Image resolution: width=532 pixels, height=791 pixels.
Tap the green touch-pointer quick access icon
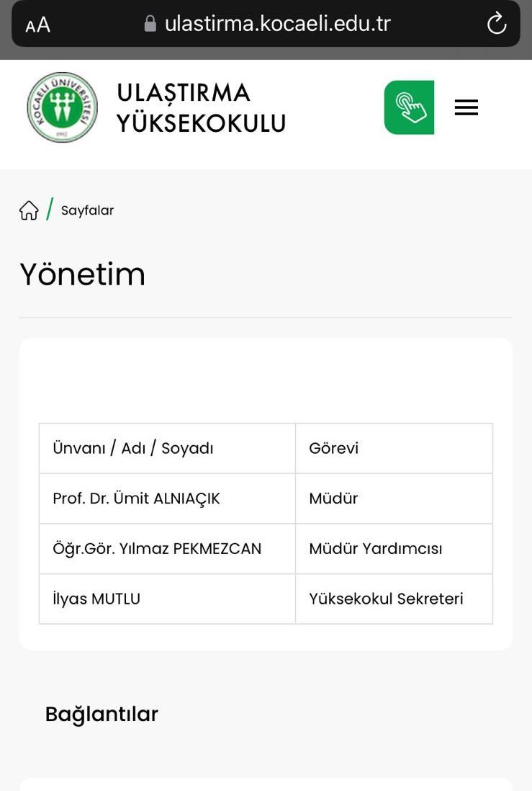click(x=409, y=107)
